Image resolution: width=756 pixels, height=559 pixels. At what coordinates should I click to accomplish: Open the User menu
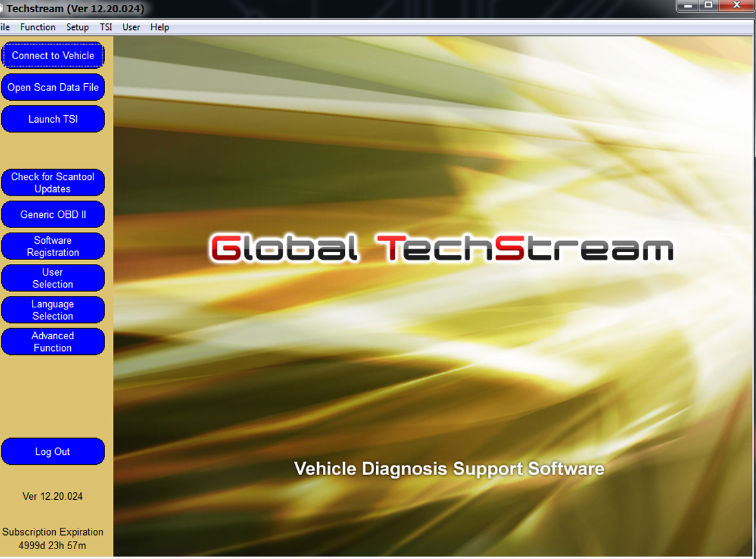click(131, 27)
